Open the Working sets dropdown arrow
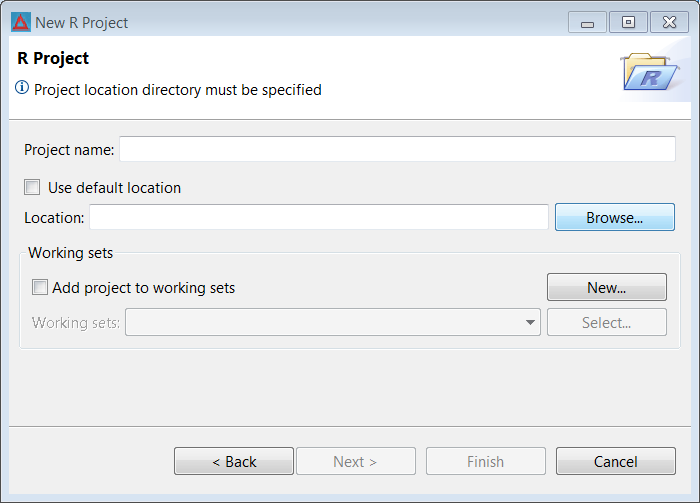Screen dimensions: 700x503 [530, 322]
